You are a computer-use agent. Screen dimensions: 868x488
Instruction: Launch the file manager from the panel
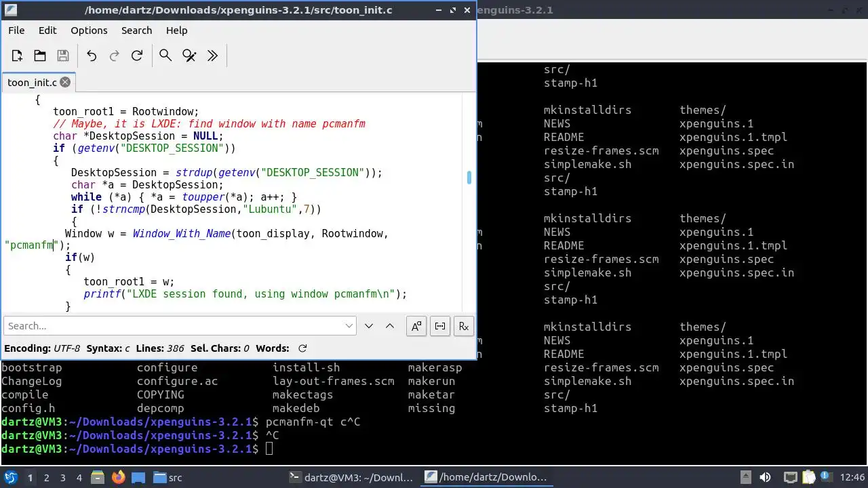coord(97,477)
